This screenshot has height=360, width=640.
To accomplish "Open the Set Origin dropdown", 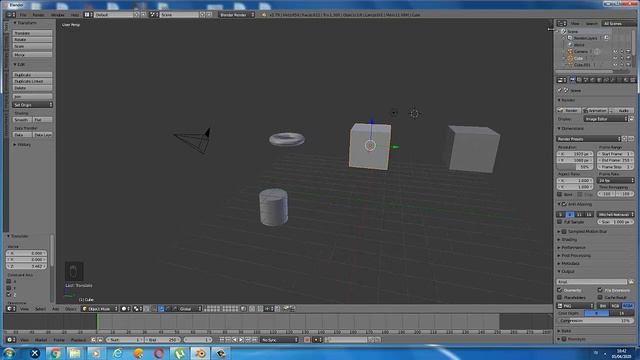I will tap(32, 105).
